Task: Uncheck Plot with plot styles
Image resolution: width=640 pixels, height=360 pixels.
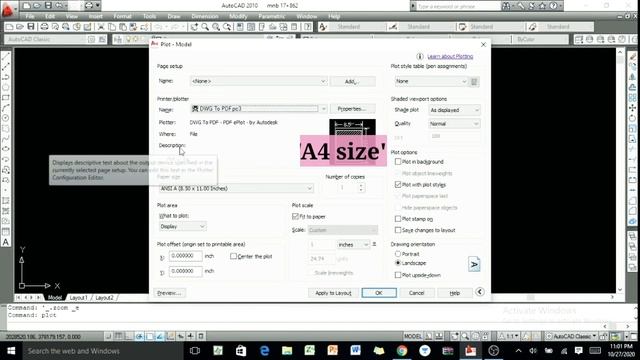Action: click(x=398, y=184)
